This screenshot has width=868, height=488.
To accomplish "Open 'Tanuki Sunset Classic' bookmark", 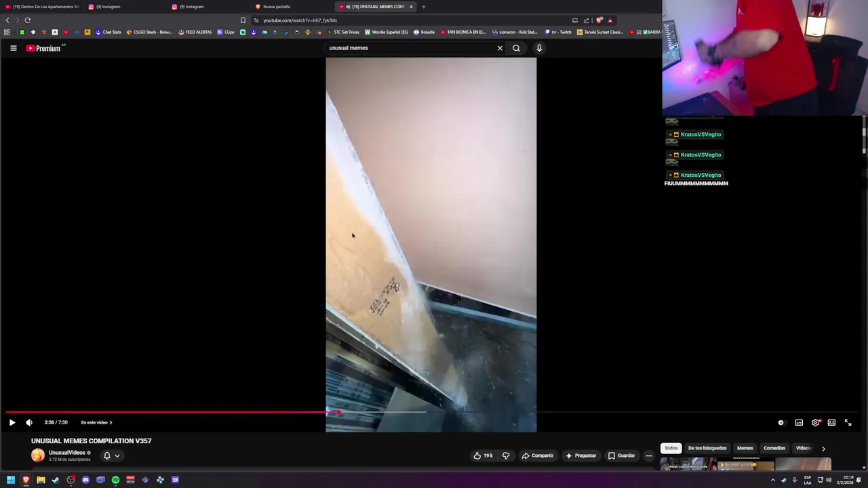I will click(599, 32).
